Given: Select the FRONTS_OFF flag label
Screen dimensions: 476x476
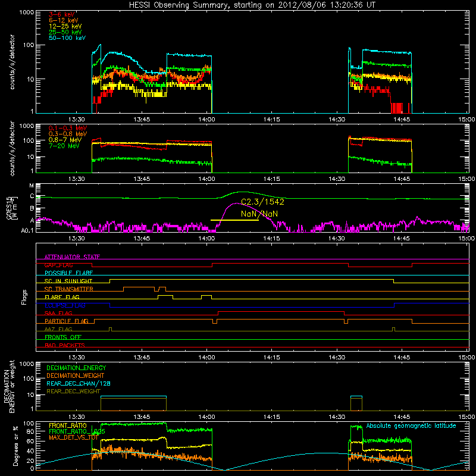Looking at the screenshot, I should pyautogui.click(x=63, y=337).
